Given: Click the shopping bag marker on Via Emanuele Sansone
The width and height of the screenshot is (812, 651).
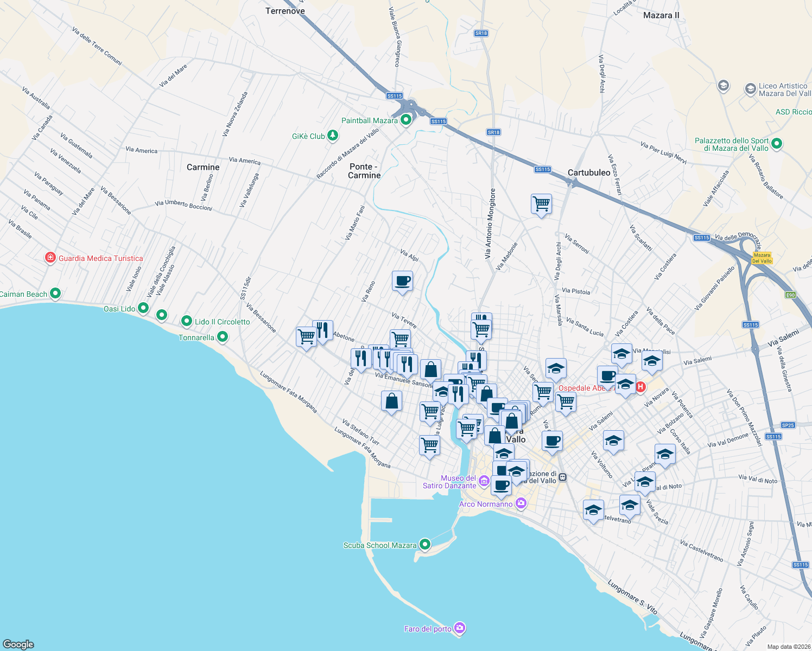Looking at the screenshot, I should [x=430, y=371].
